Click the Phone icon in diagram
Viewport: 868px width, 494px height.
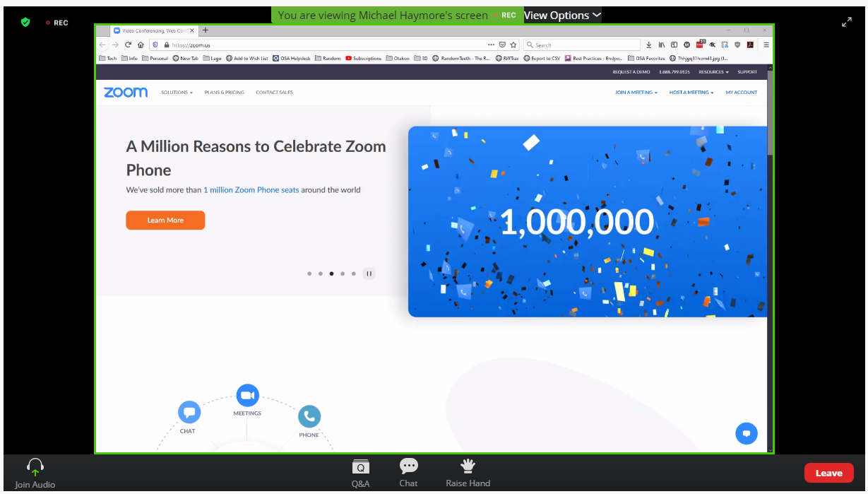tap(309, 416)
